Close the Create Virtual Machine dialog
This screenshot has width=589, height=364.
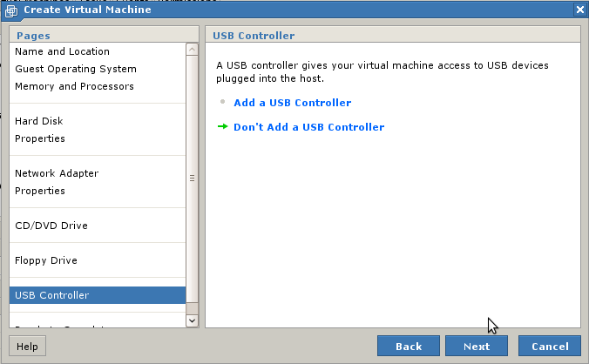coord(580,10)
